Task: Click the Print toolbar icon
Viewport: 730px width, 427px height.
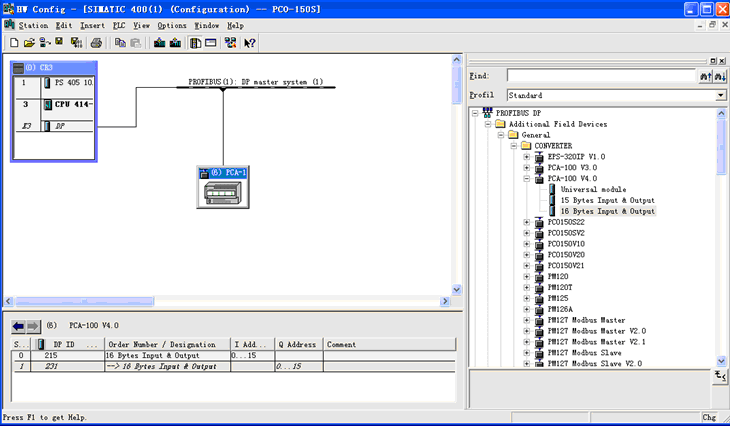Action: [x=96, y=43]
